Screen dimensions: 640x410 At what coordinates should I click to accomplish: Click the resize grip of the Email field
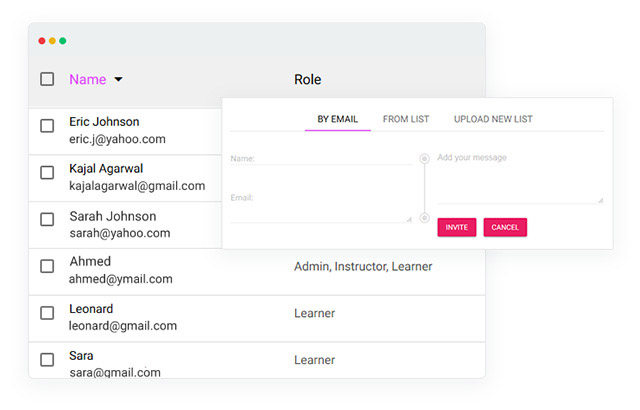coord(408,218)
